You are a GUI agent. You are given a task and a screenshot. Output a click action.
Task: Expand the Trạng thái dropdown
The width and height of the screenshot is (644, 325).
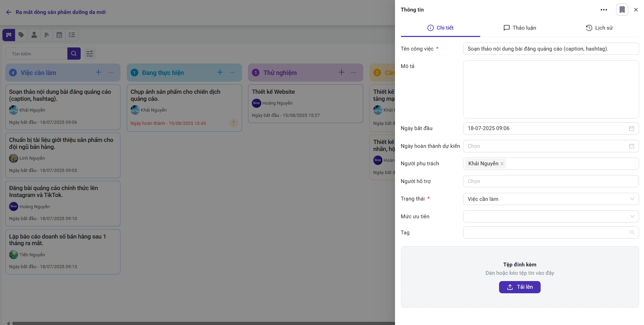tap(550, 199)
